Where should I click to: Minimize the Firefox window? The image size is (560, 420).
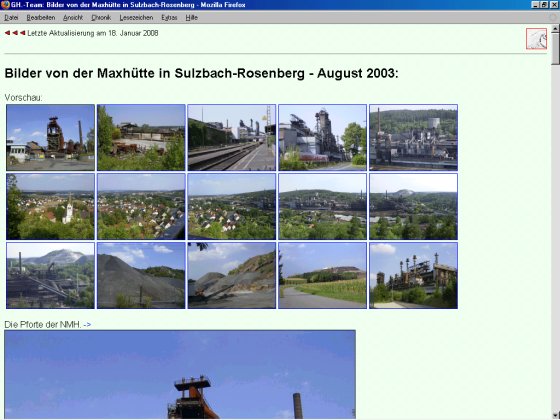536,5
